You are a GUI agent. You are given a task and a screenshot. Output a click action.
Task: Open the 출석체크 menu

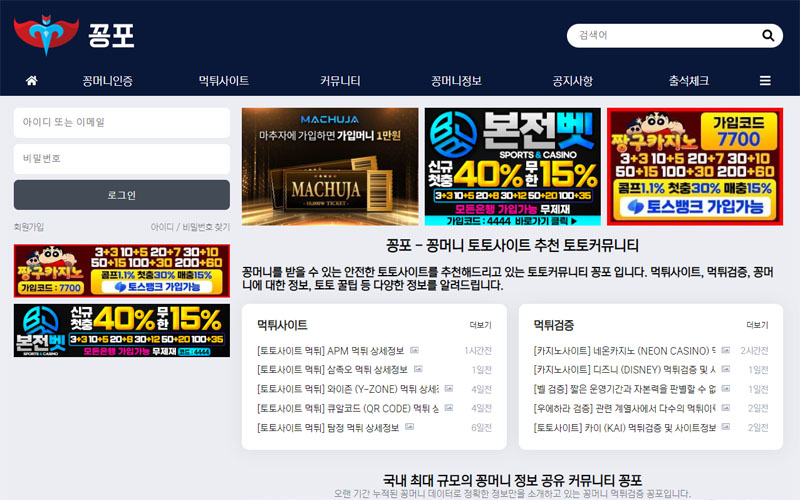coord(689,81)
